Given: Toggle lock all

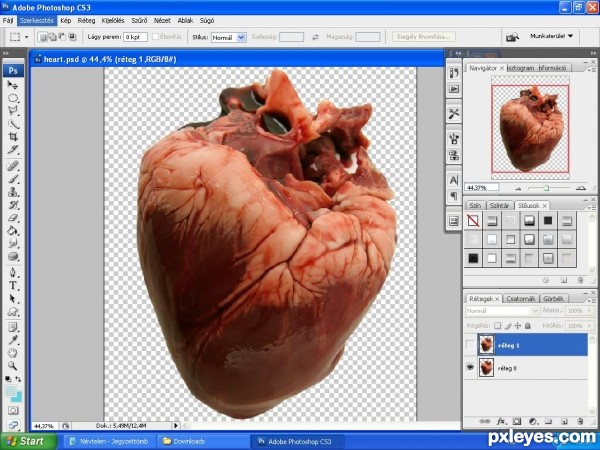Looking at the screenshot, I should (528, 326).
